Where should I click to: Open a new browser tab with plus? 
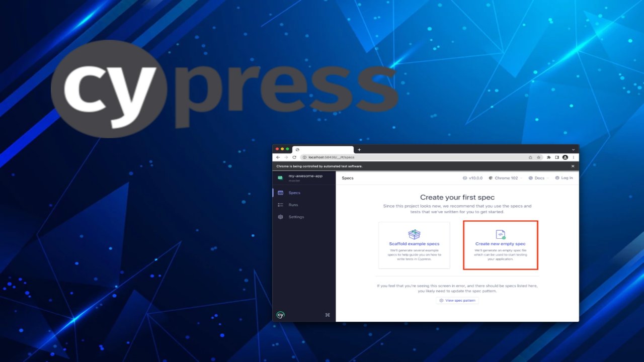coord(359,149)
